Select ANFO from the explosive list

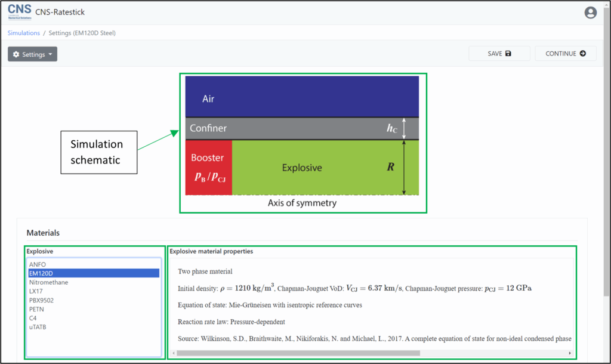point(37,264)
